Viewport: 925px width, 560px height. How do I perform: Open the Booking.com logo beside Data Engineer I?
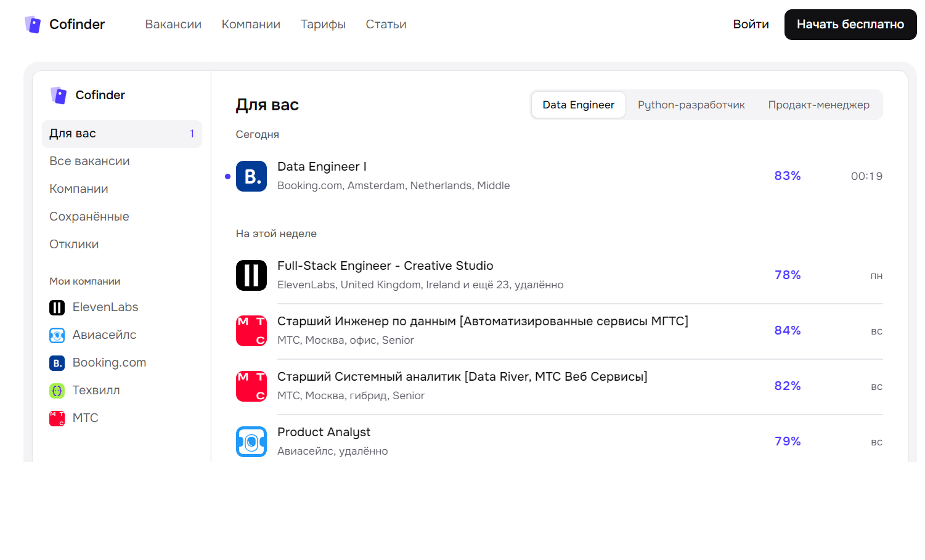(251, 176)
